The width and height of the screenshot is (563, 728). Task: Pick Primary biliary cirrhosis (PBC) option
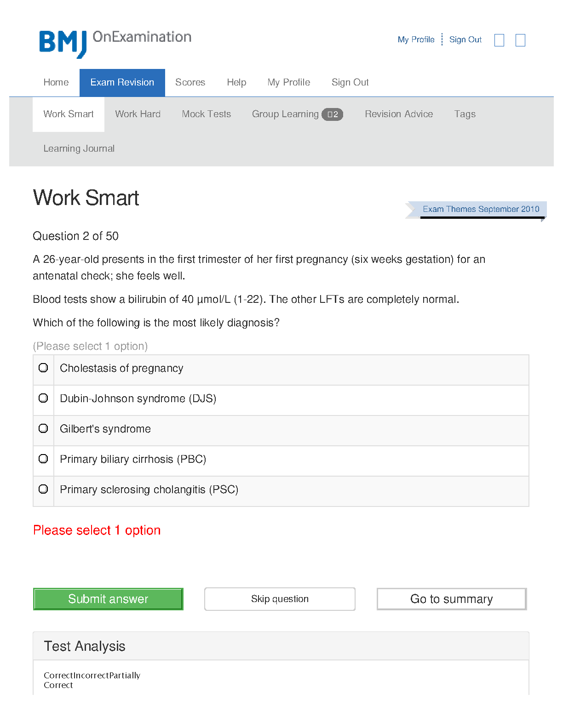tap(43, 459)
